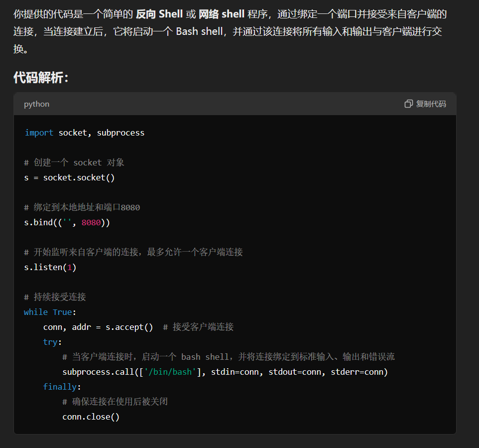This screenshot has width=479, height=448.
Task: Click the comment 当客户端连接时，启动一个 bash shell
Action: point(229,357)
